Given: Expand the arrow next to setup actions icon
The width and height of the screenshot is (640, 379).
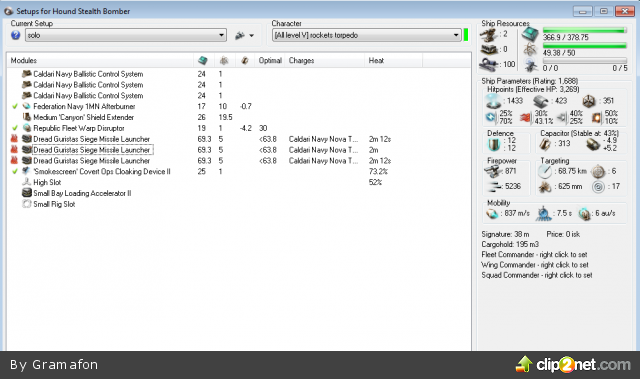Looking at the screenshot, I should click(251, 36).
